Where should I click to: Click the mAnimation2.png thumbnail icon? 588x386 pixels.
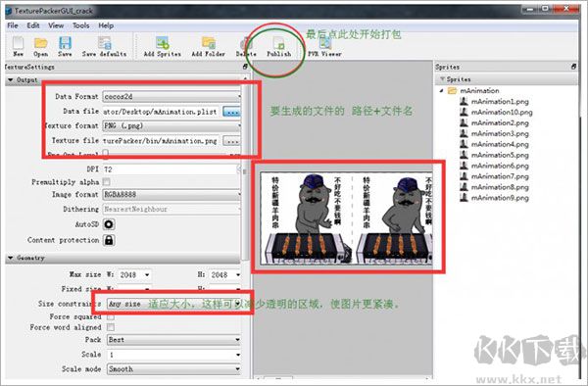(464, 122)
